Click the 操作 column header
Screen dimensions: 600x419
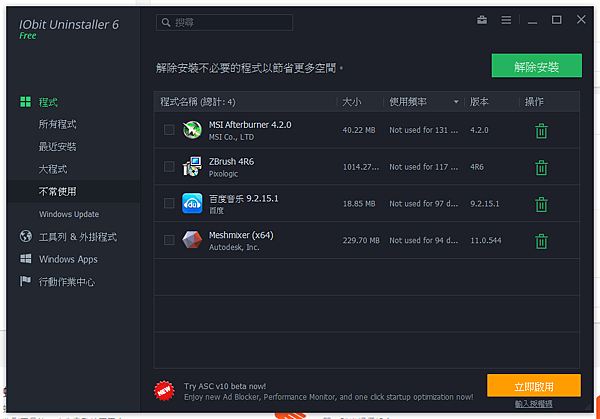(534, 102)
